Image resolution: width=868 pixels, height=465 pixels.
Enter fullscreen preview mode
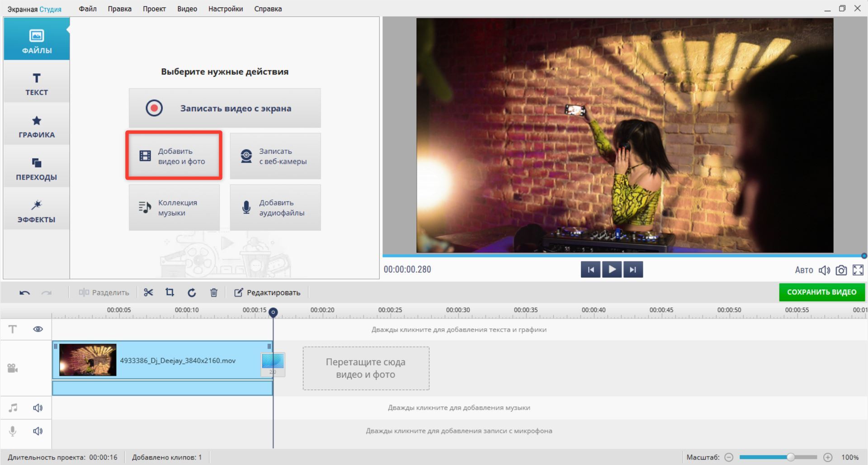[x=858, y=270]
